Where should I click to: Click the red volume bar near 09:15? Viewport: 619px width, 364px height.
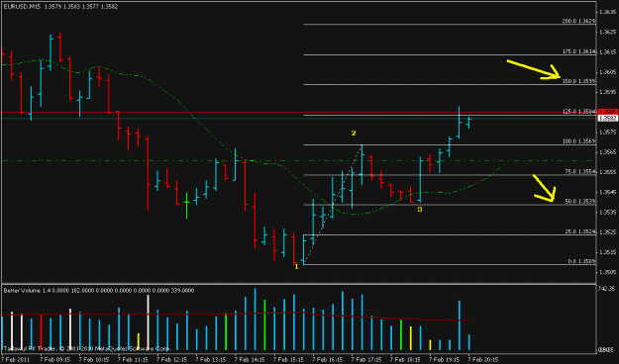[41, 332]
